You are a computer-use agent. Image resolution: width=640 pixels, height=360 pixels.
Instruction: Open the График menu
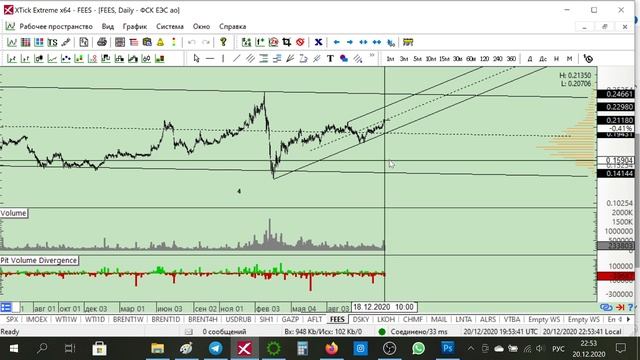(x=135, y=27)
